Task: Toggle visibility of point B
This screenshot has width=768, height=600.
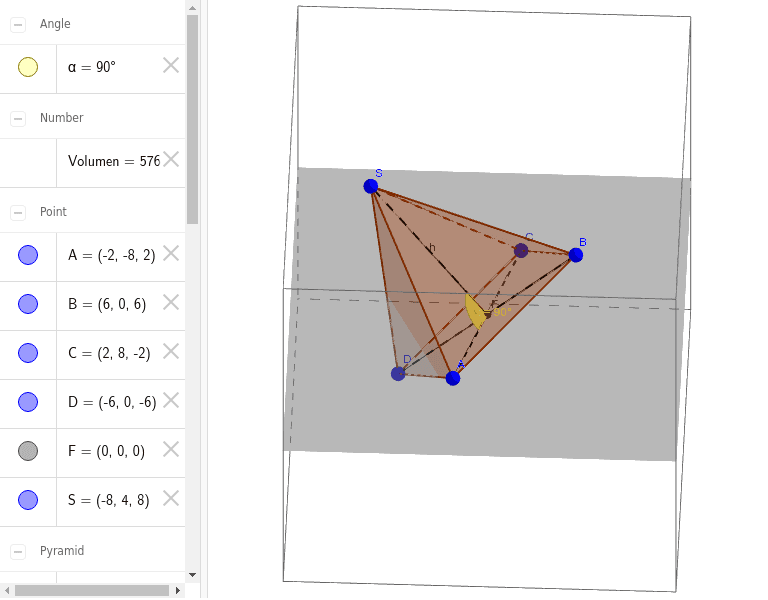Action: tap(28, 304)
